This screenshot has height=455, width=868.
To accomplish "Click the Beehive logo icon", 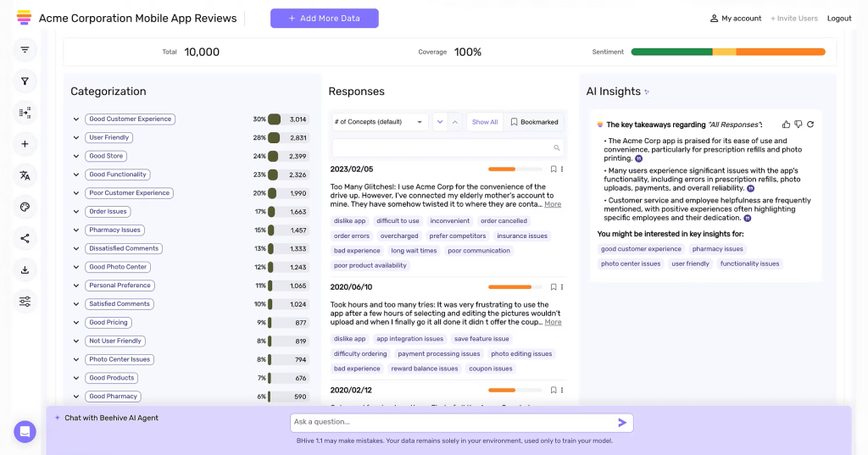I will 24,18.
